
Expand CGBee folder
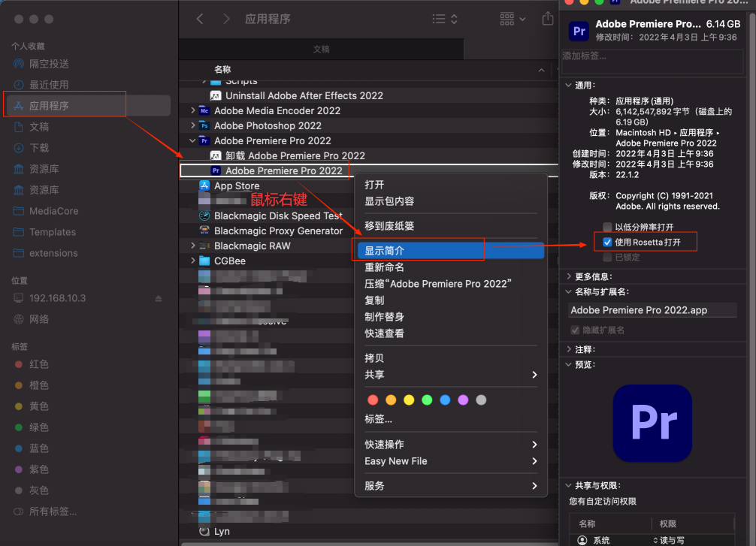[x=193, y=261]
